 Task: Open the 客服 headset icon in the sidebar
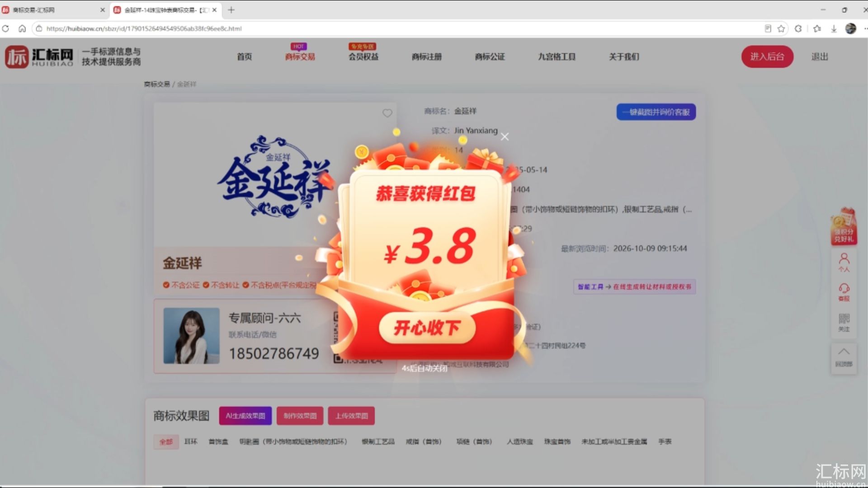pos(844,292)
